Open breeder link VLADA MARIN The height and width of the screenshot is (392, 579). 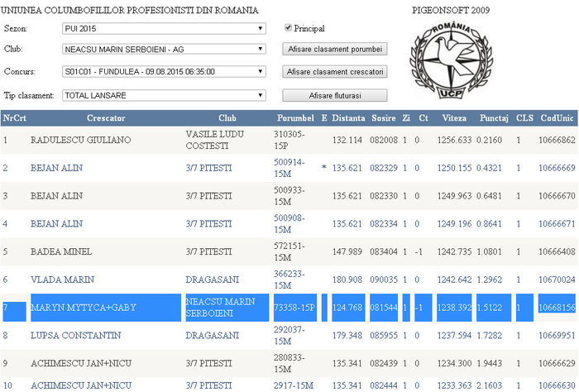(x=56, y=280)
